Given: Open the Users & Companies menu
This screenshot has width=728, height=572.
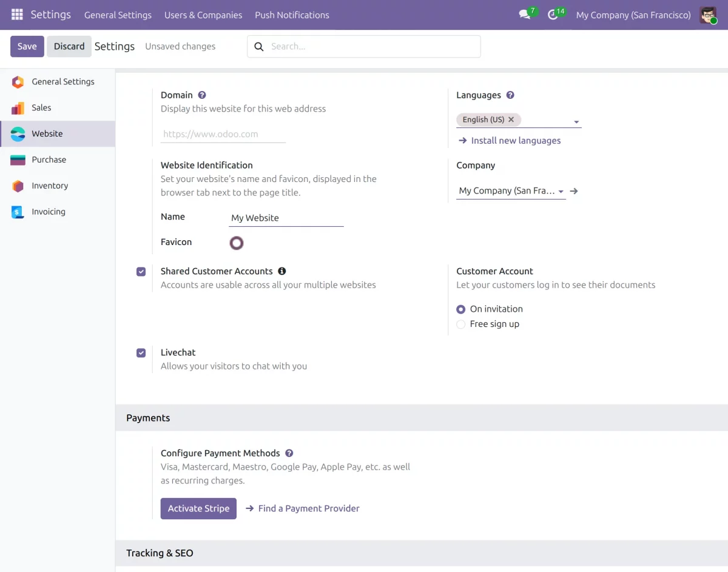Looking at the screenshot, I should point(203,15).
